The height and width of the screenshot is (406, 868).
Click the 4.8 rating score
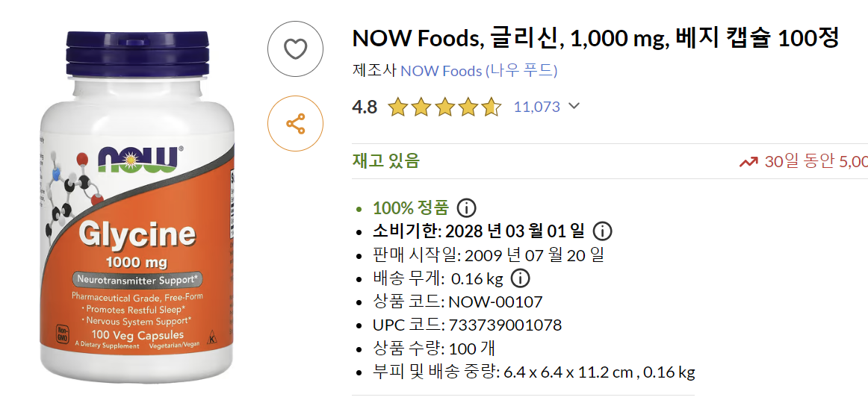pos(365,107)
